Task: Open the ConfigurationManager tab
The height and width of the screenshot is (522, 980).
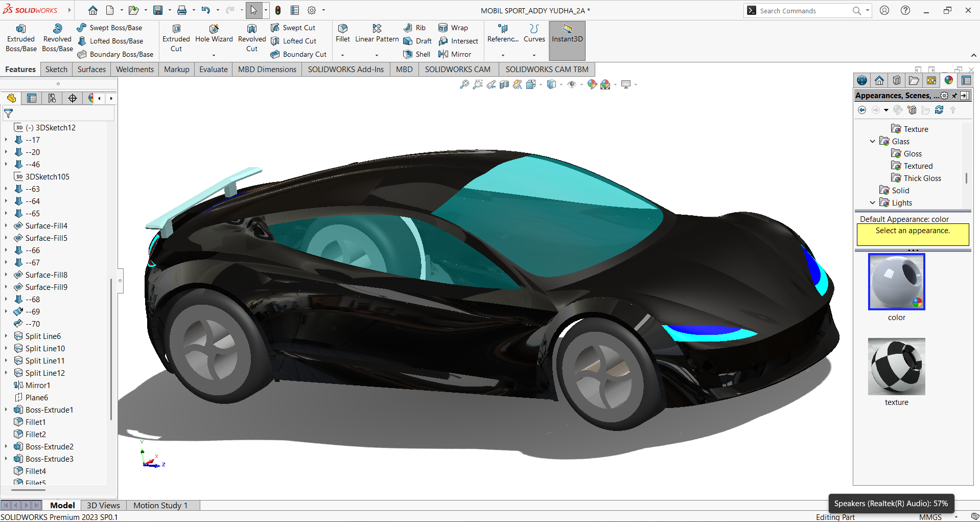Action: tap(52, 98)
